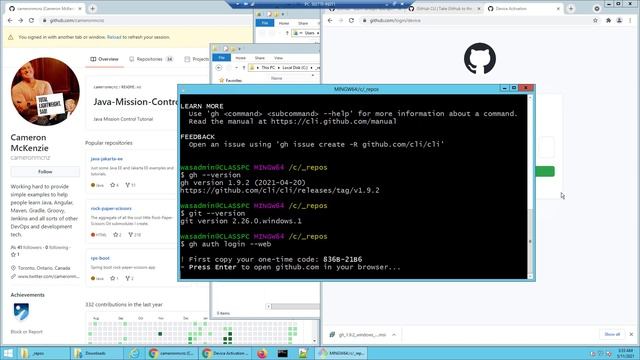Open the Chrome three-dot menu
The image size is (640, 360).
click(631, 20)
